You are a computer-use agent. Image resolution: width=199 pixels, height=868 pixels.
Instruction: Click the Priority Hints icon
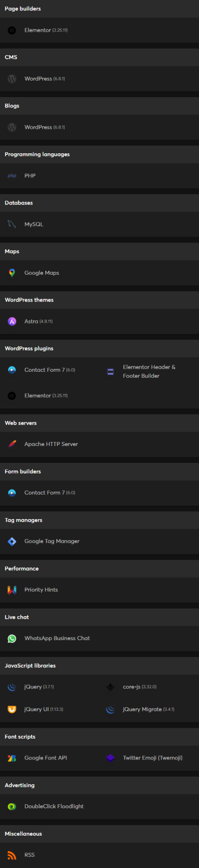[12, 590]
